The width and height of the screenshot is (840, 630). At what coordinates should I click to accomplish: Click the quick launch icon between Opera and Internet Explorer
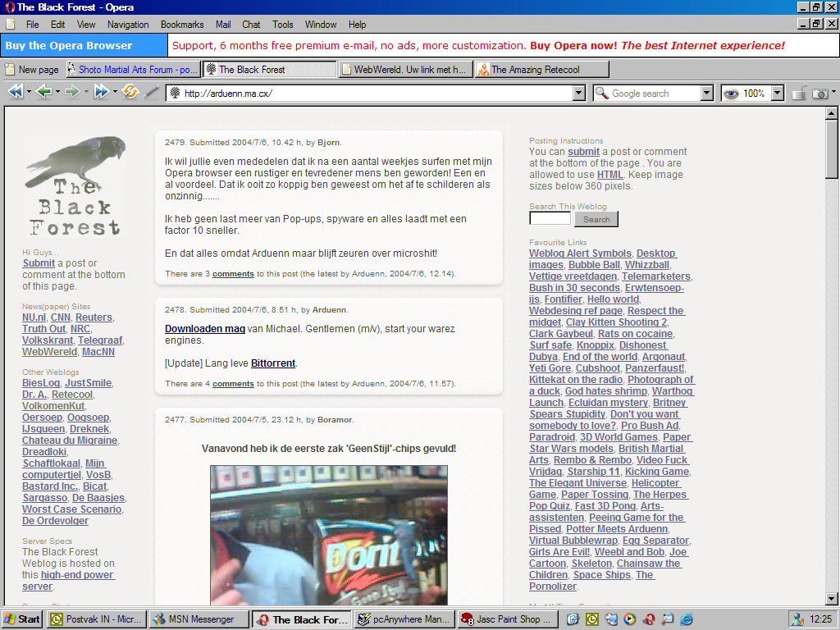point(668,619)
